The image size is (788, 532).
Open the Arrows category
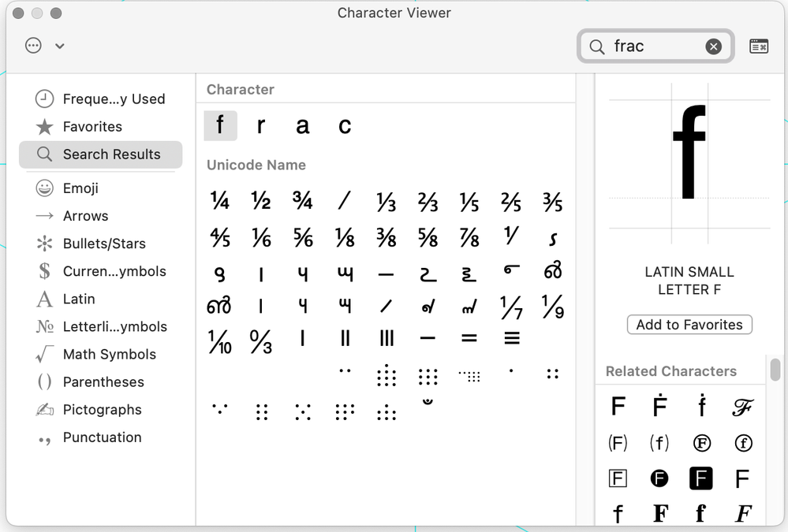[x=85, y=216]
